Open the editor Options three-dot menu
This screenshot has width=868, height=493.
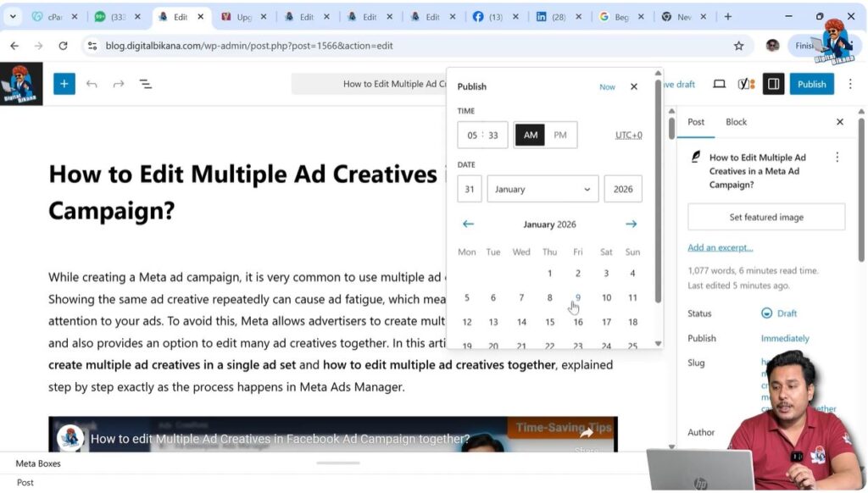click(x=850, y=84)
